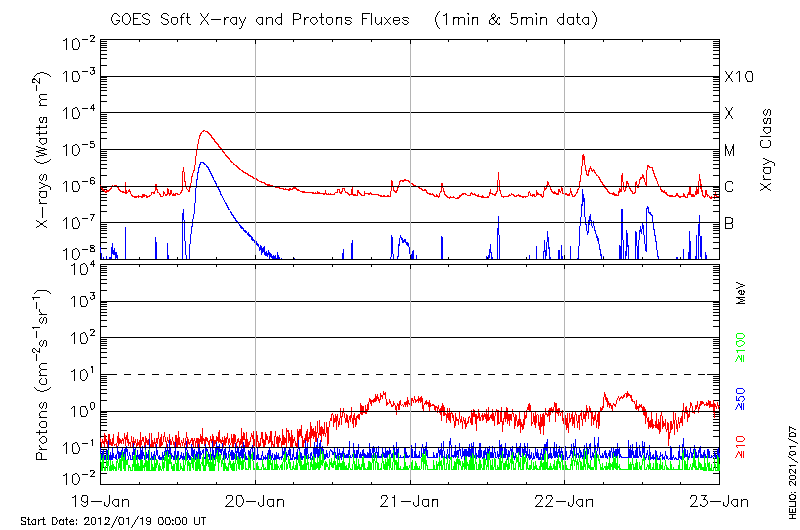The height and width of the screenshot is (530, 800).
Task: Click the 'Protons' y-axis title
Action: [43, 375]
